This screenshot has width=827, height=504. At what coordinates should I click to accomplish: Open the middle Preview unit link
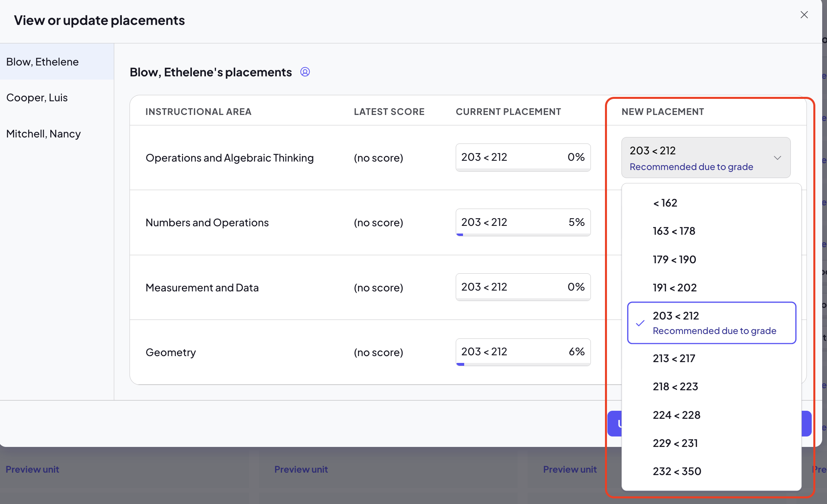click(301, 469)
